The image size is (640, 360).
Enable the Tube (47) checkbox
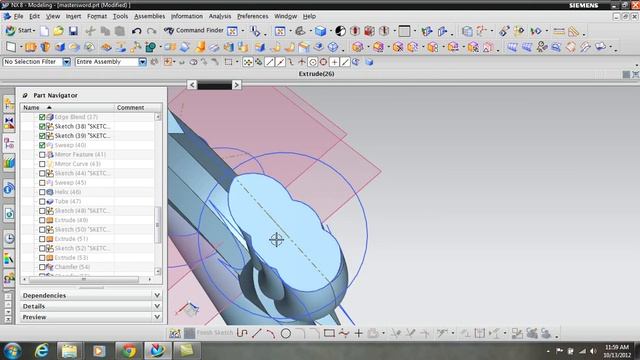point(42,202)
